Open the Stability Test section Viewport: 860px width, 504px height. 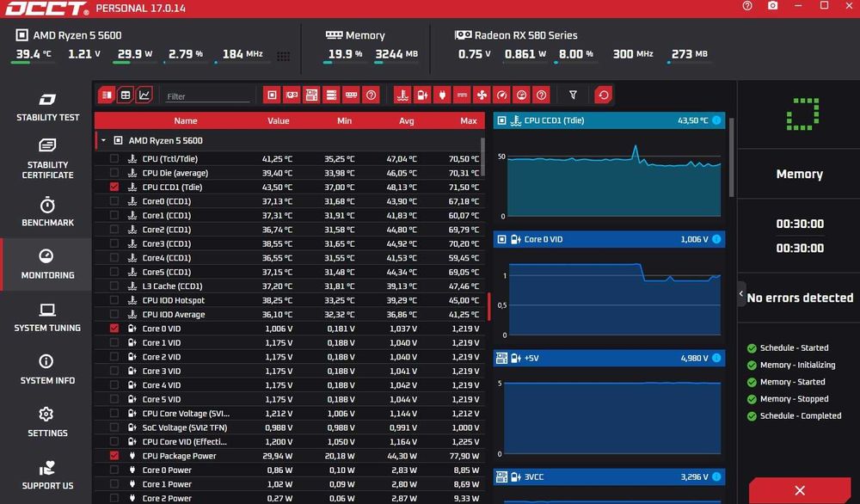pyautogui.click(x=47, y=107)
